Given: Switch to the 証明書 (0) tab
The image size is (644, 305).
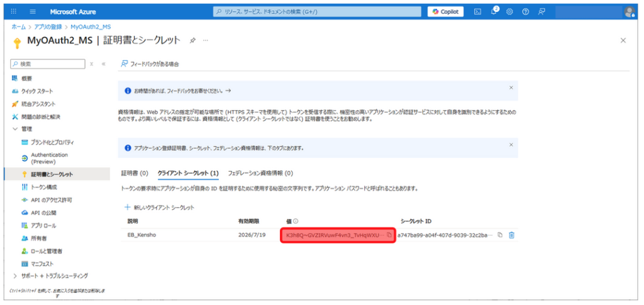Looking at the screenshot, I should pyautogui.click(x=135, y=173).
